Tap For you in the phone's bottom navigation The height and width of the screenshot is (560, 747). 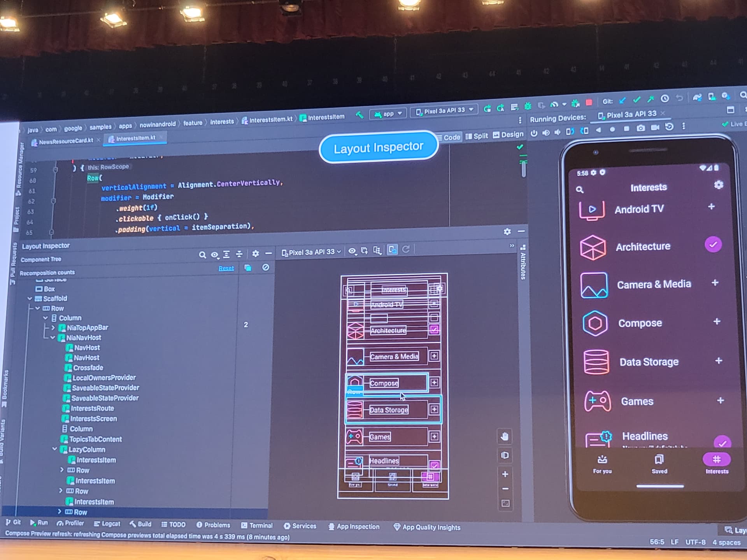pyautogui.click(x=602, y=464)
